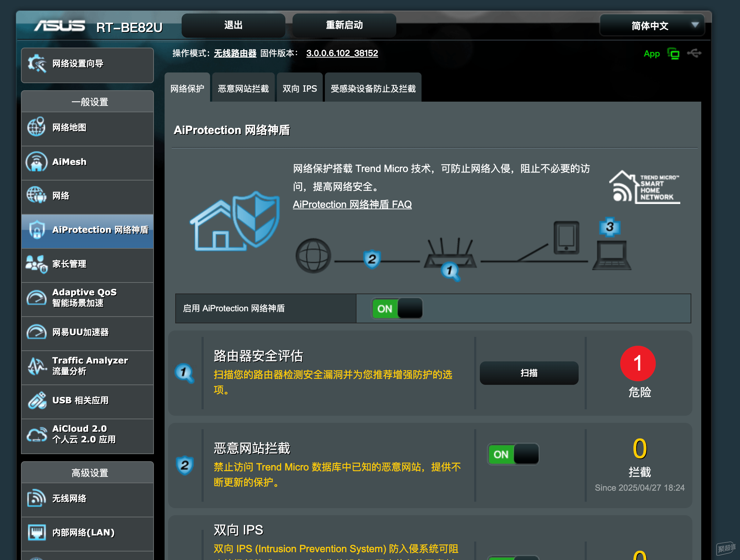Click the Adaptive QoS gauge icon
This screenshot has height=560, width=740.
[x=36, y=298]
